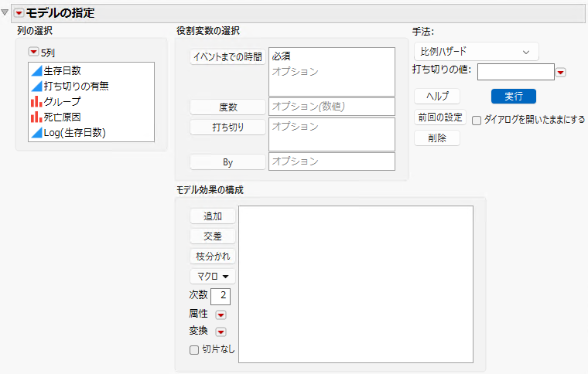
Task: Click the 実行 button
Action: (x=514, y=97)
